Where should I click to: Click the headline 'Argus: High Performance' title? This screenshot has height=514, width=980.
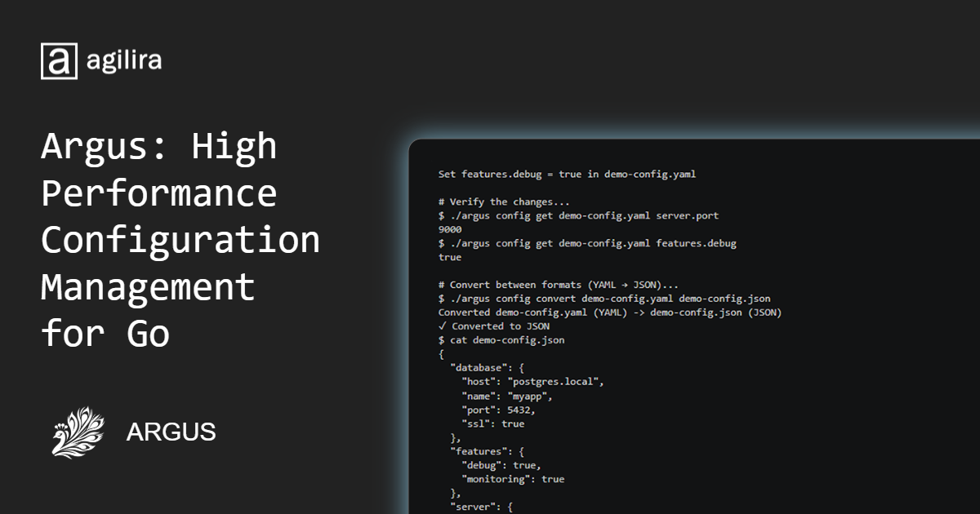tap(159, 170)
